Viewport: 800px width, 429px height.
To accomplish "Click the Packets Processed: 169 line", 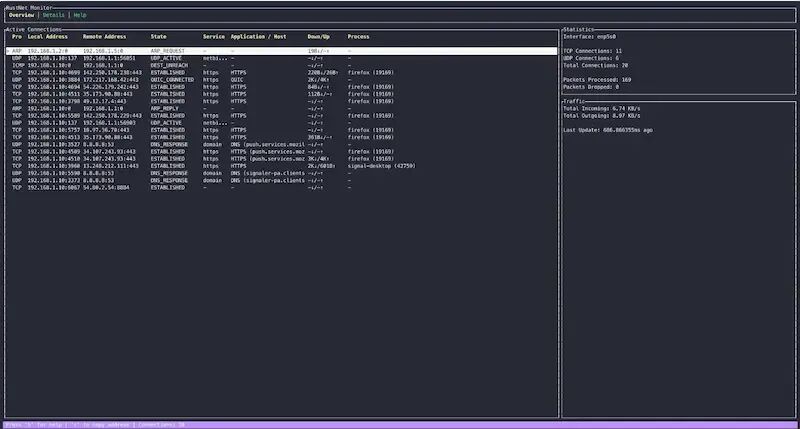I will click(x=597, y=80).
